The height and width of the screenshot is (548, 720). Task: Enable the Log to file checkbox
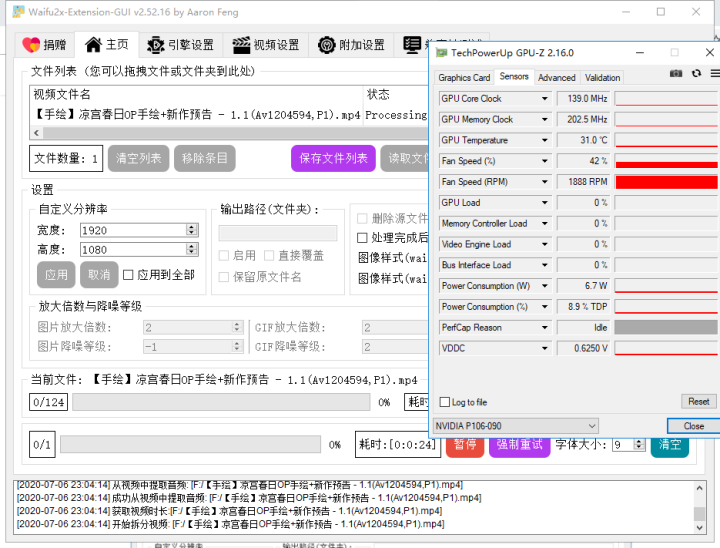[x=444, y=402]
